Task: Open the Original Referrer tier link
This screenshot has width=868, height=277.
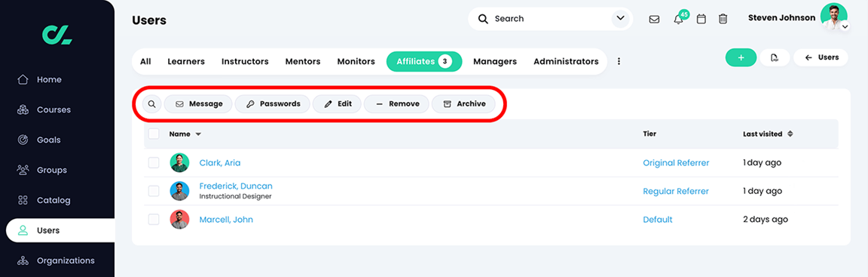Action: 676,163
